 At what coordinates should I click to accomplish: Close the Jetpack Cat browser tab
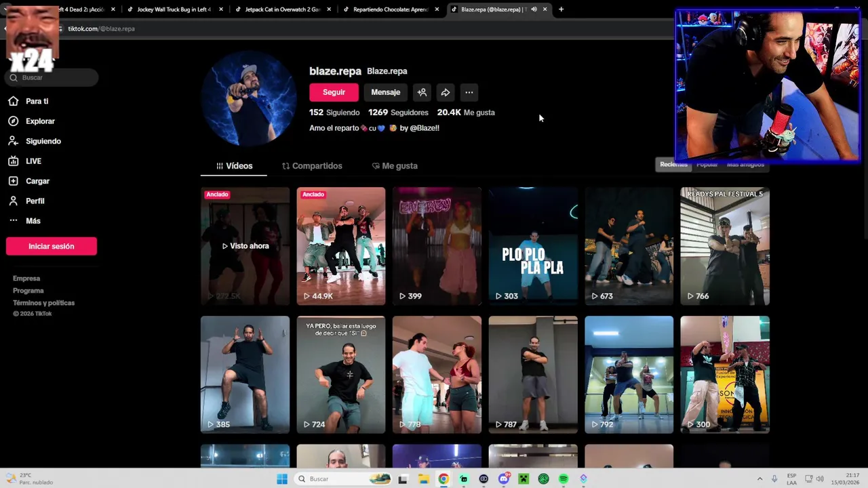(329, 9)
